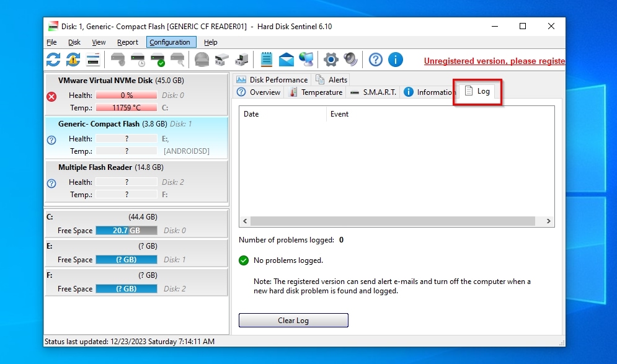617x364 pixels.
Task: Click the Event column header
Action: tap(440, 114)
